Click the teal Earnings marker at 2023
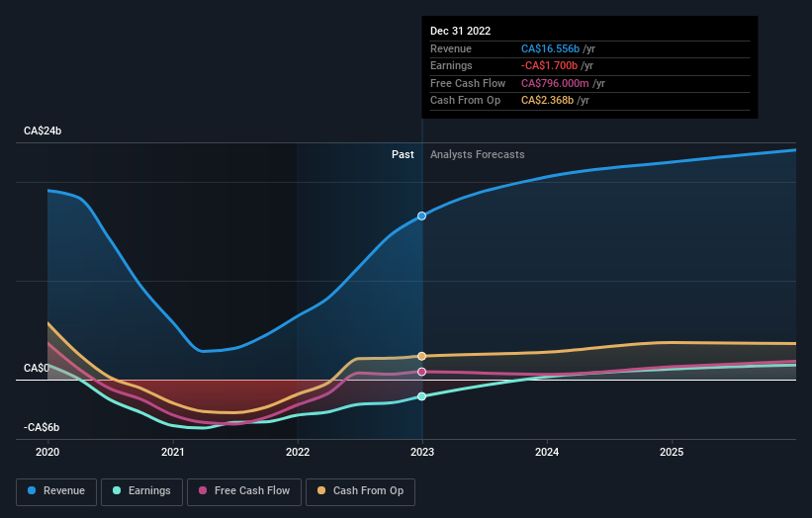The width and height of the screenshot is (812, 518). click(x=422, y=396)
